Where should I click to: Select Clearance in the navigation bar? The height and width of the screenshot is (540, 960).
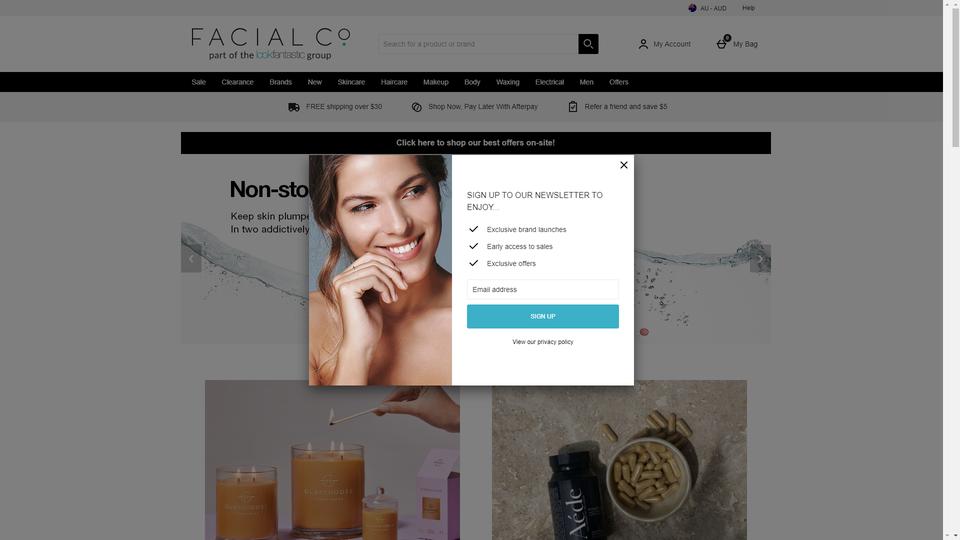238,82
